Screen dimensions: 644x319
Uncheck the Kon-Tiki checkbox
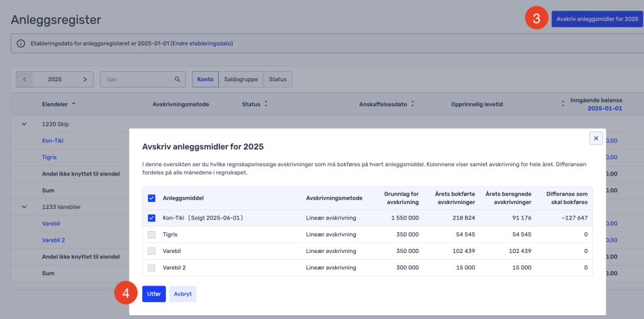click(151, 218)
